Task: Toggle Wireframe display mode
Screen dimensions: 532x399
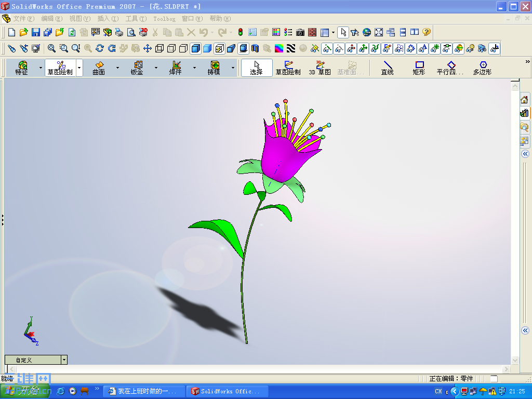Action: (x=159, y=48)
